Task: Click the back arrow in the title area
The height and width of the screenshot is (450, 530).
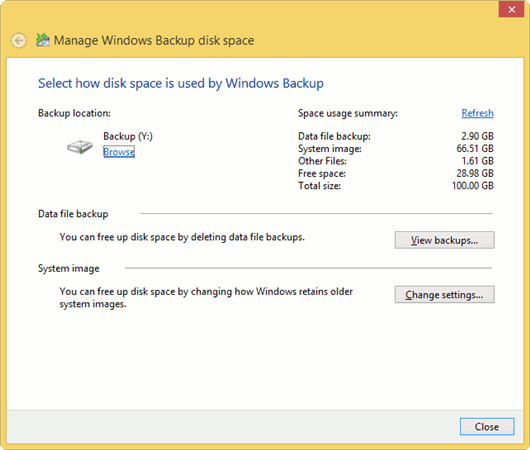Action: (18, 41)
